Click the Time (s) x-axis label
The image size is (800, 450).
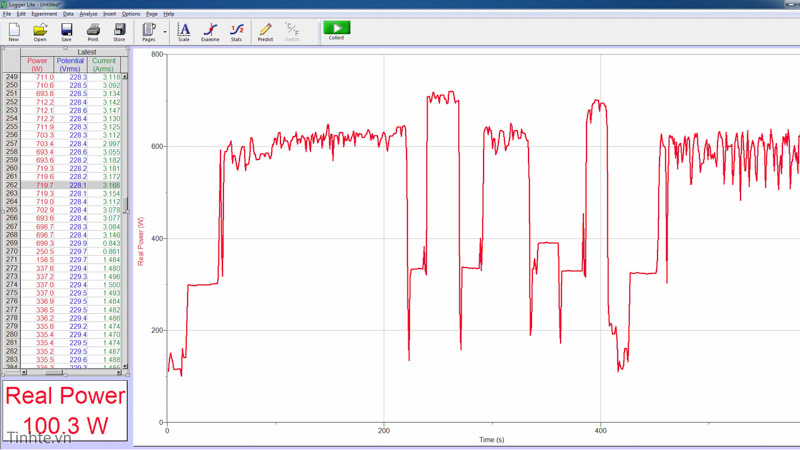[492, 439]
